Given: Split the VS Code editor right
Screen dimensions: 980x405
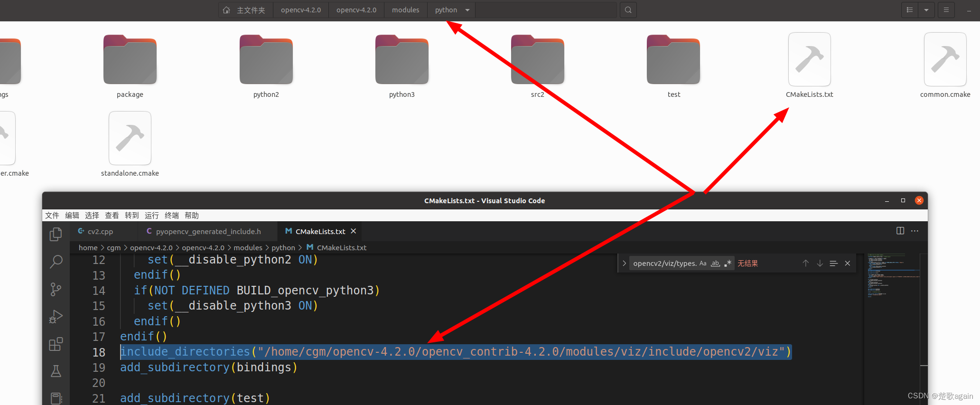Looking at the screenshot, I should tap(900, 231).
